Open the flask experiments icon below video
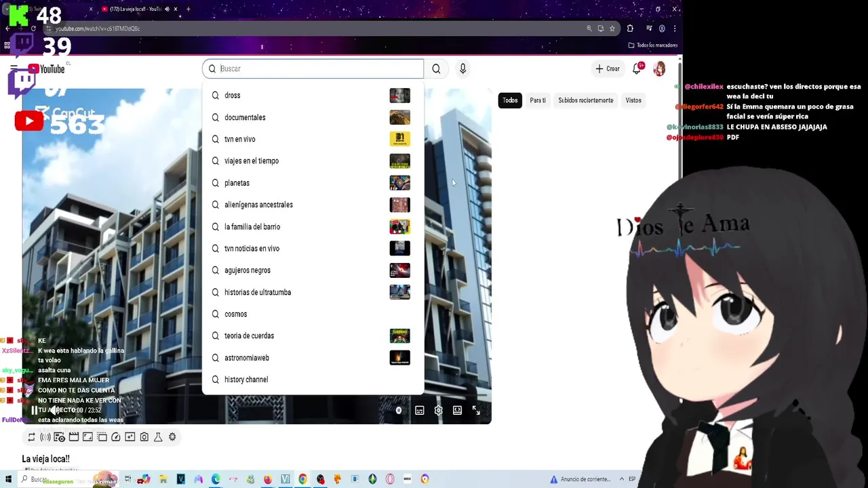Viewport: 868px width, 488px height. [158, 437]
